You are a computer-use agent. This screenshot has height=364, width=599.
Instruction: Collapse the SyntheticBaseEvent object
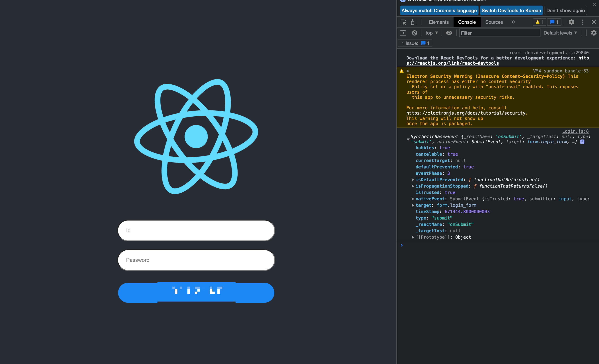point(408,139)
